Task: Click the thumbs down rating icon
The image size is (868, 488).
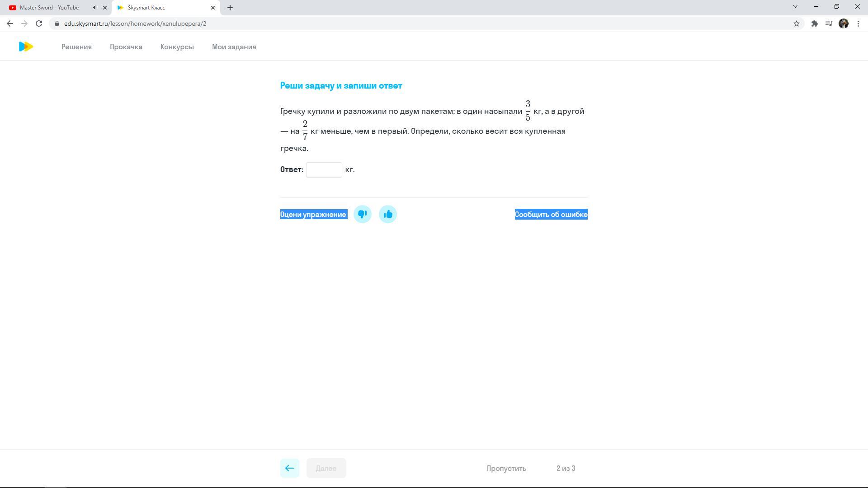Action: point(362,214)
